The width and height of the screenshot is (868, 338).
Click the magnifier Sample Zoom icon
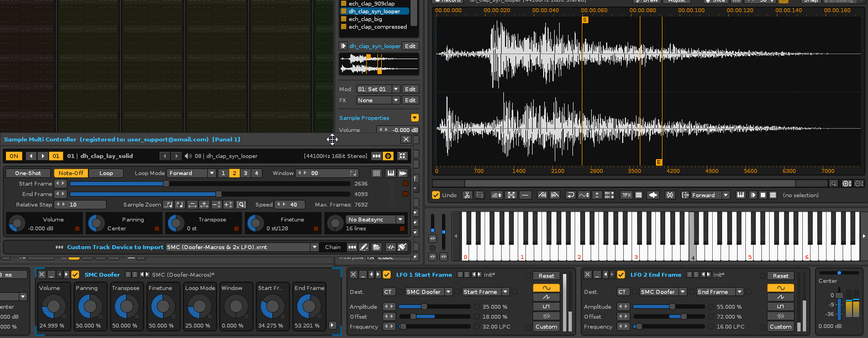tap(241, 205)
